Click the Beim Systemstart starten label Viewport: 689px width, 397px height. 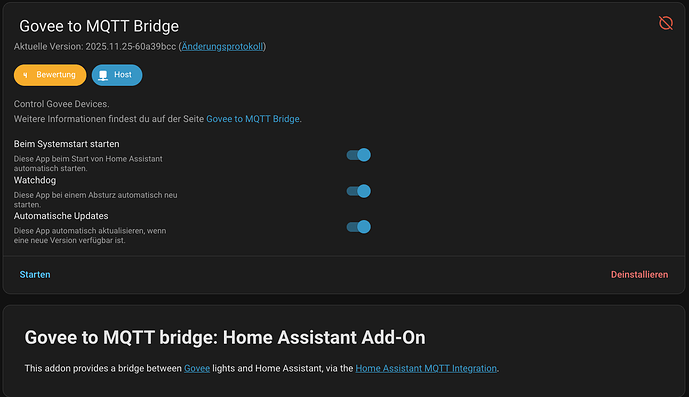tap(66, 144)
